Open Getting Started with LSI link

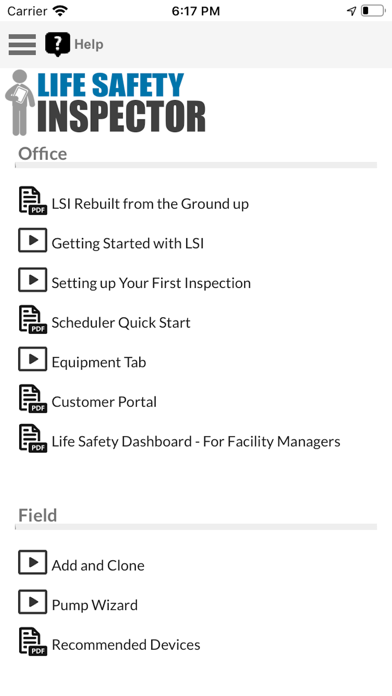pyautogui.click(x=128, y=244)
